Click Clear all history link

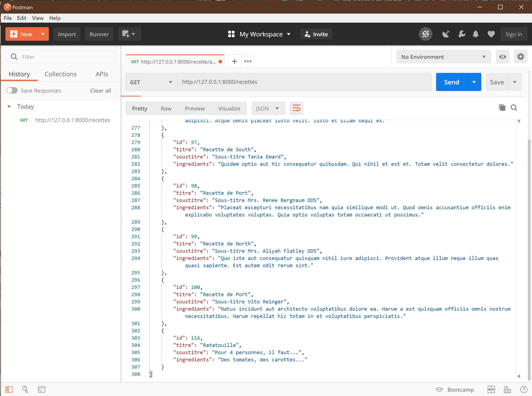point(101,91)
